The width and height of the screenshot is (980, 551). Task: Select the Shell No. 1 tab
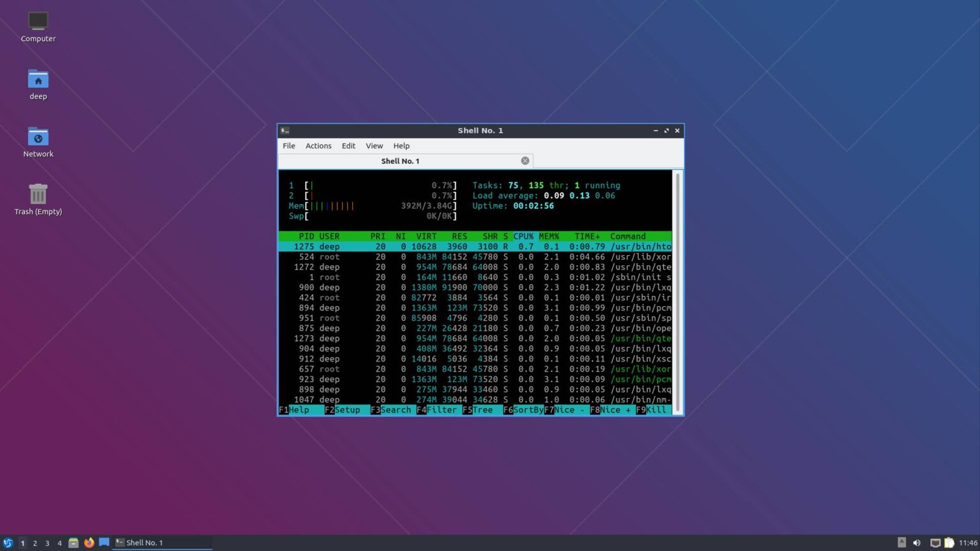coord(400,161)
